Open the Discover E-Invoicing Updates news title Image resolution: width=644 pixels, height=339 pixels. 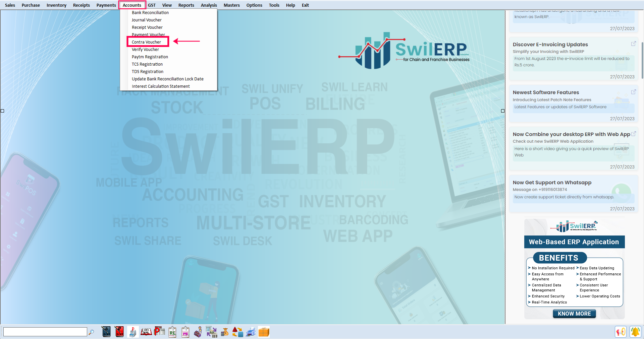coord(550,44)
